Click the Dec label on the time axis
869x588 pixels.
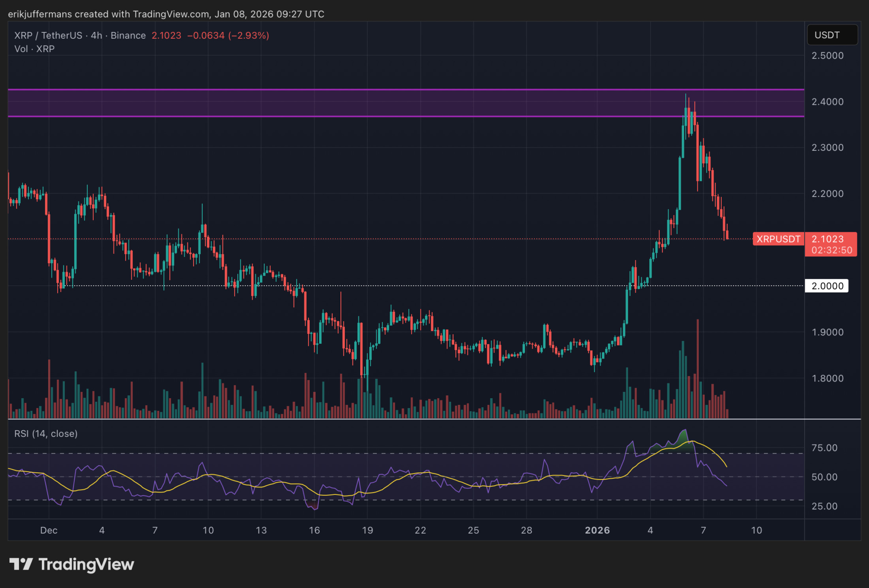pyautogui.click(x=49, y=530)
